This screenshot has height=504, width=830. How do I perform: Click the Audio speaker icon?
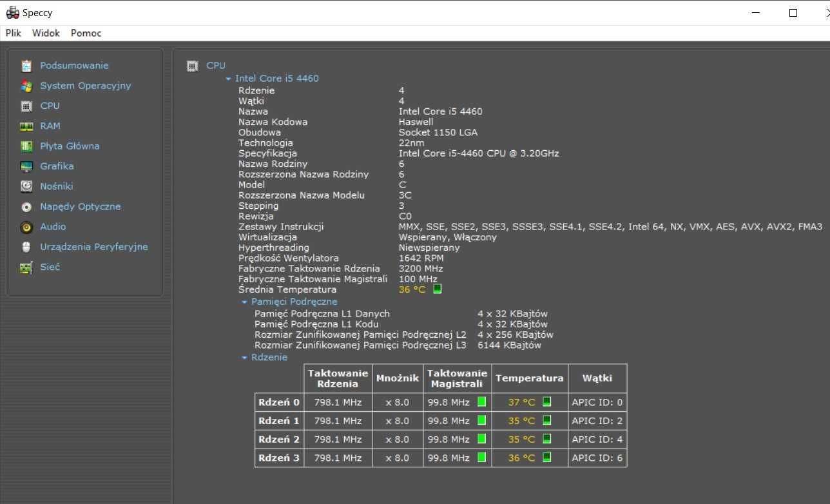[x=26, y=227]
